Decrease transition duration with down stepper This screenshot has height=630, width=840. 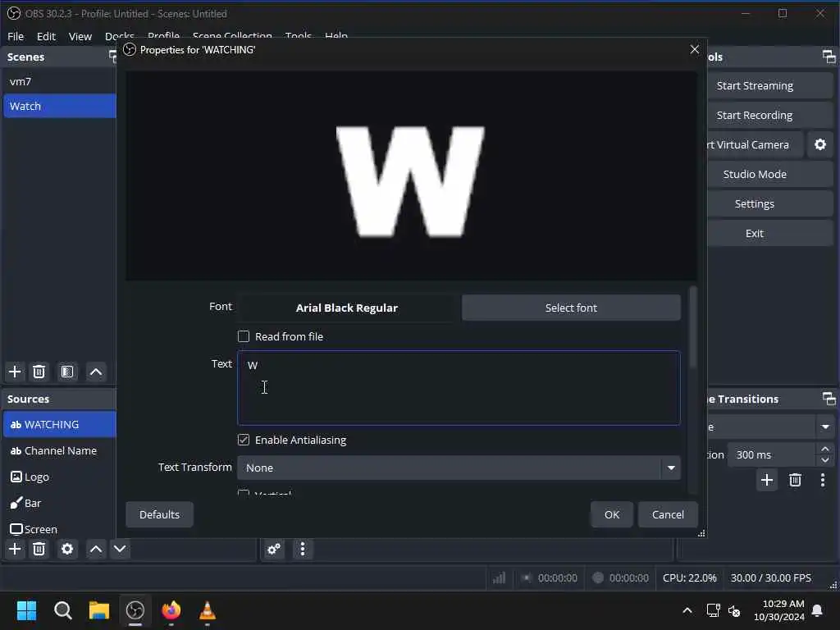825,460
